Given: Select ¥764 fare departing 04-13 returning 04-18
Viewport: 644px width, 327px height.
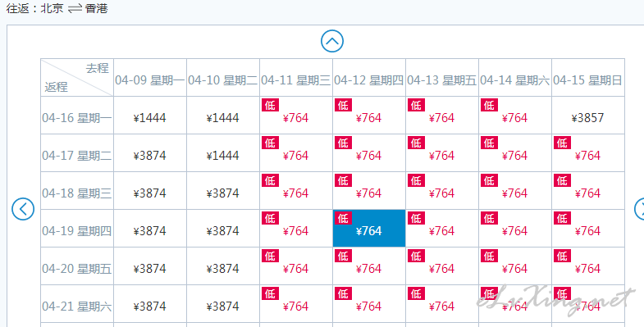Looking at the screenshot, I should click(x=442, y=191).
